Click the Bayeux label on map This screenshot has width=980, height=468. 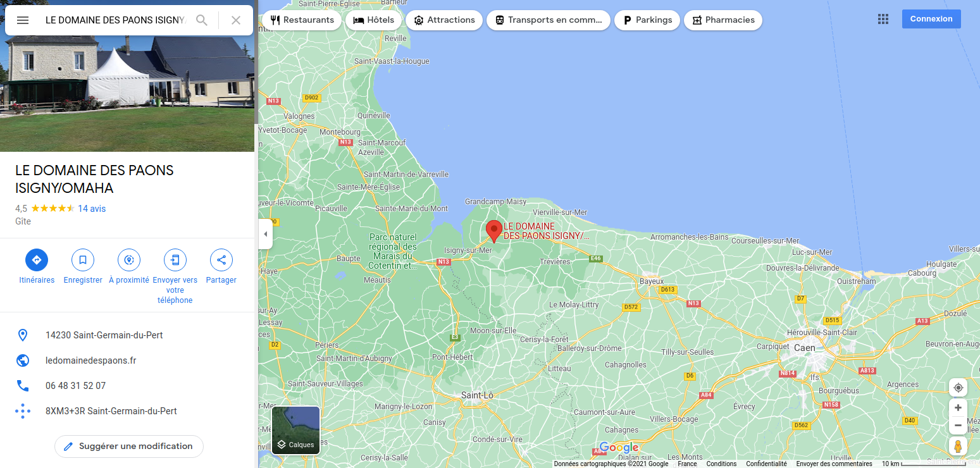coord(652,281)
